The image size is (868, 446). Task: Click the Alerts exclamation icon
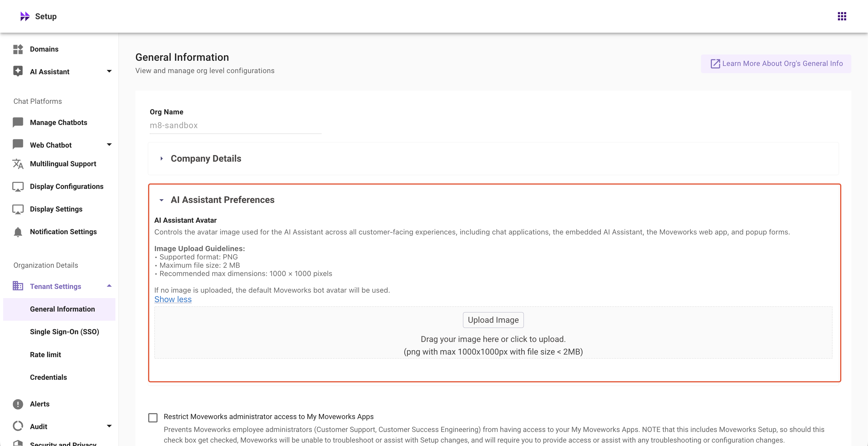[18, 404]
